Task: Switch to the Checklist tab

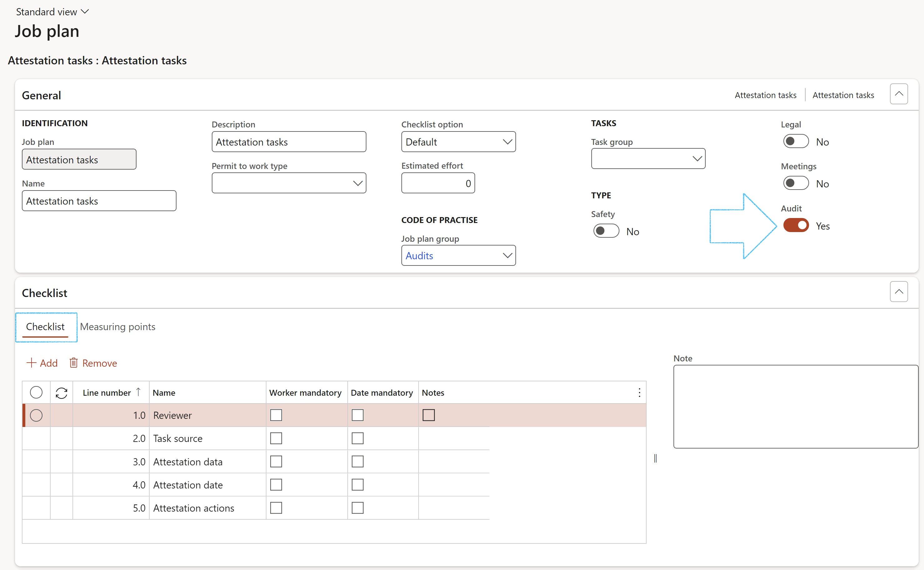Action: 45,327
